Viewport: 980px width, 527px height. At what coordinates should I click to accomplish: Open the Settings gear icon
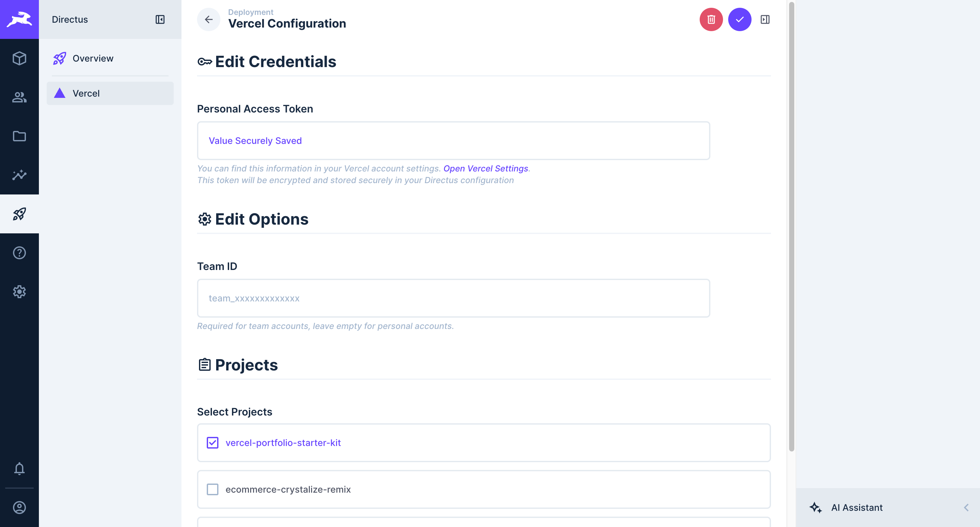19,291
